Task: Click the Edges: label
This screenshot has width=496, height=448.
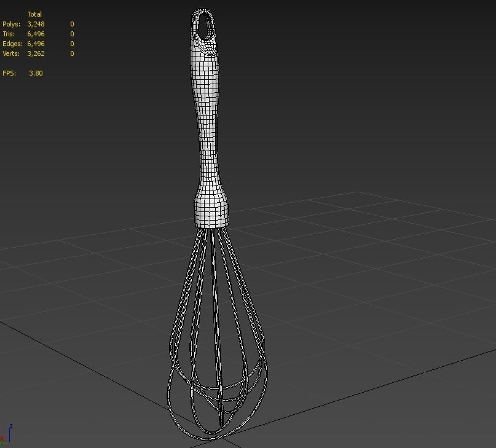Action: (12, 44)
